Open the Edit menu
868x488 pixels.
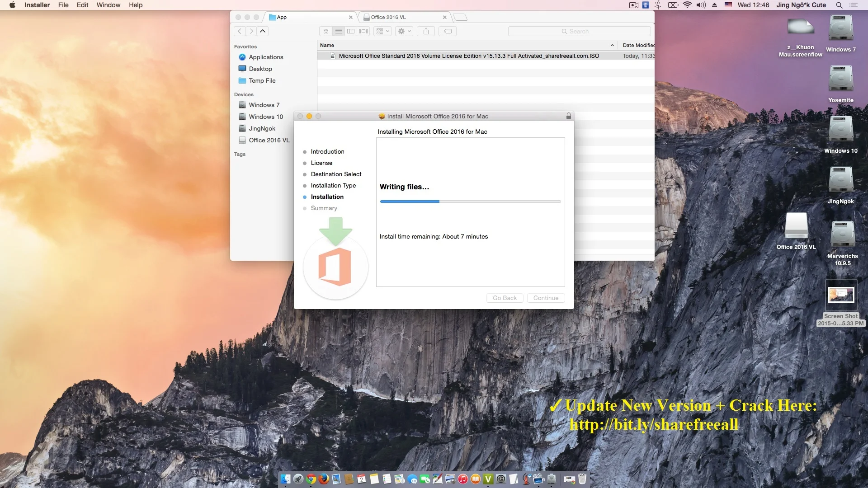point(82,5)
